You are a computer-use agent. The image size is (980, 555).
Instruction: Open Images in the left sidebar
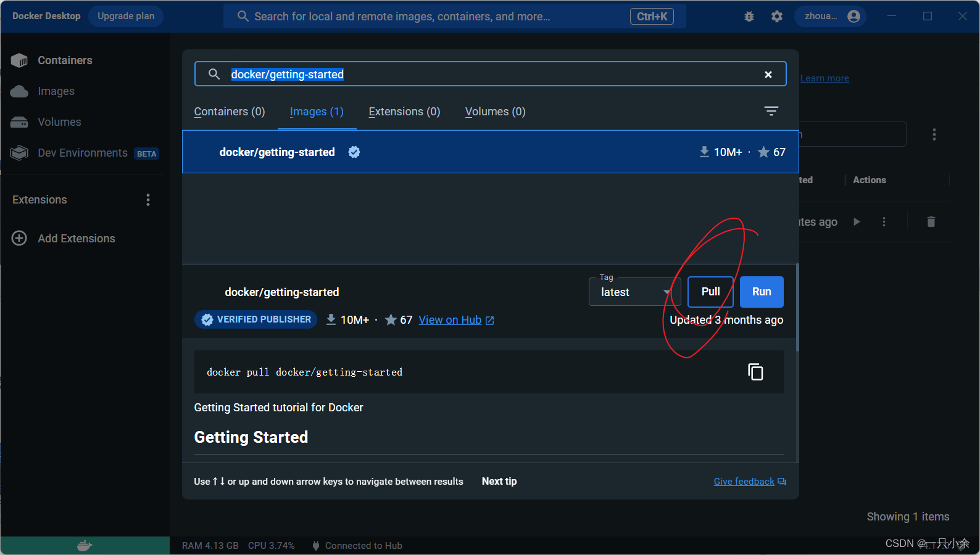point(56,91)
